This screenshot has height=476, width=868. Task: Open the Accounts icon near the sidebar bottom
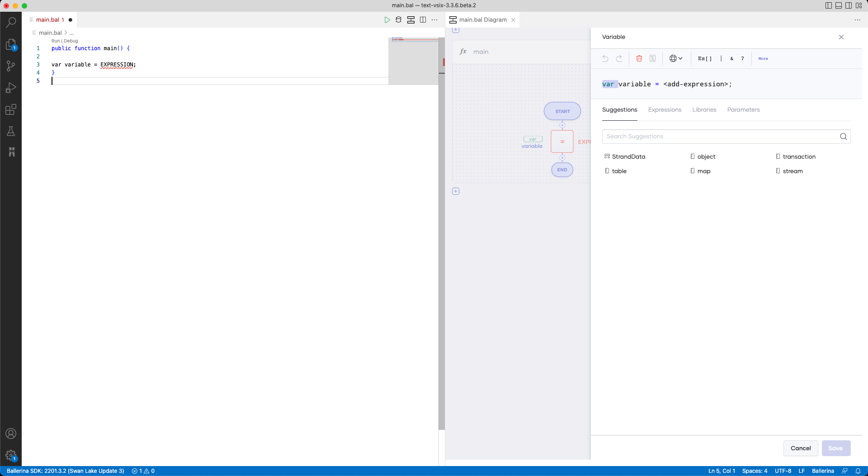(x=11, y=434)
